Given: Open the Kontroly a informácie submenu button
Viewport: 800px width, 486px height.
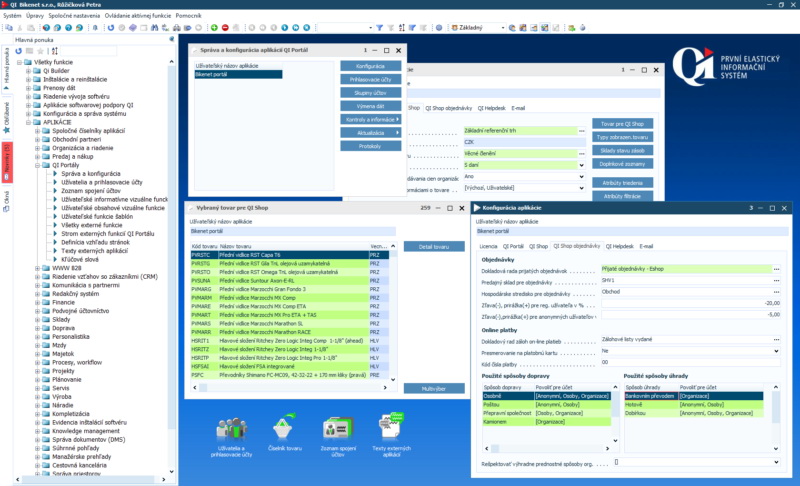Looking at the screenshot, I should tap(370, 119).
